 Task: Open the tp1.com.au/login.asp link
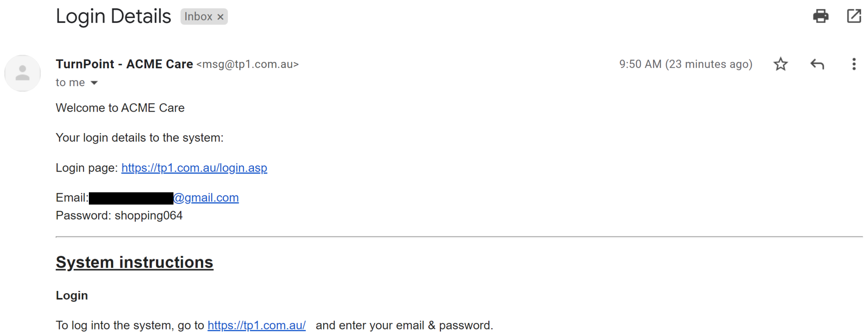[194, 168]
